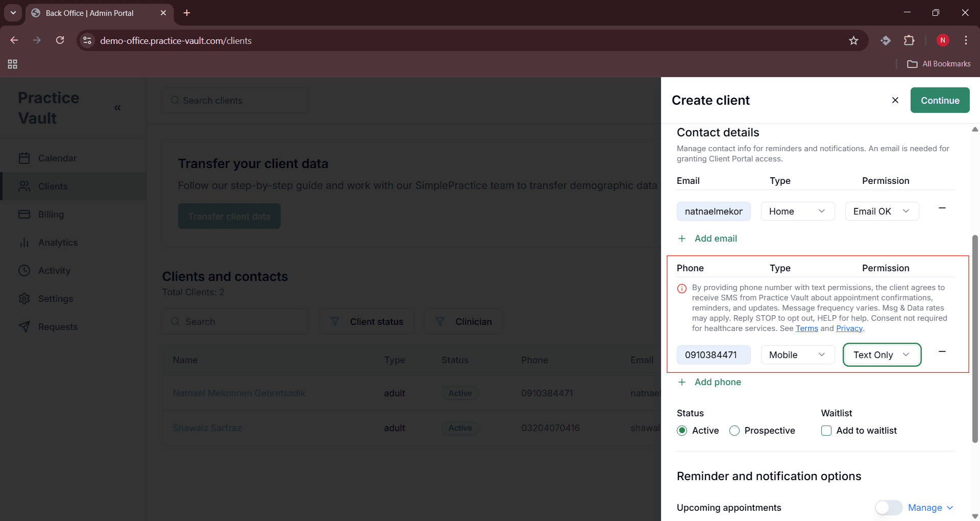This screenshot has width=980, height=521.
Task: Open the Billing section
Action: tap(51, 215)
